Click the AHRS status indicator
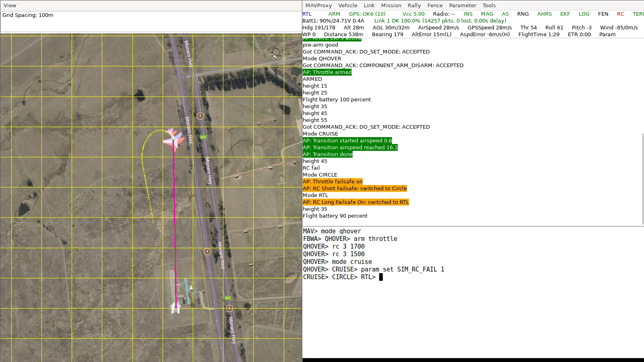 click(545, 14)
